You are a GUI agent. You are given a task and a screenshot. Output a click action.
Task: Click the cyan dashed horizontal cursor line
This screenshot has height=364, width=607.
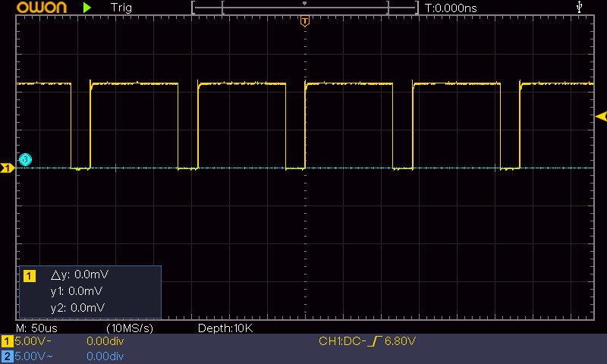click(x=305, y=168)
